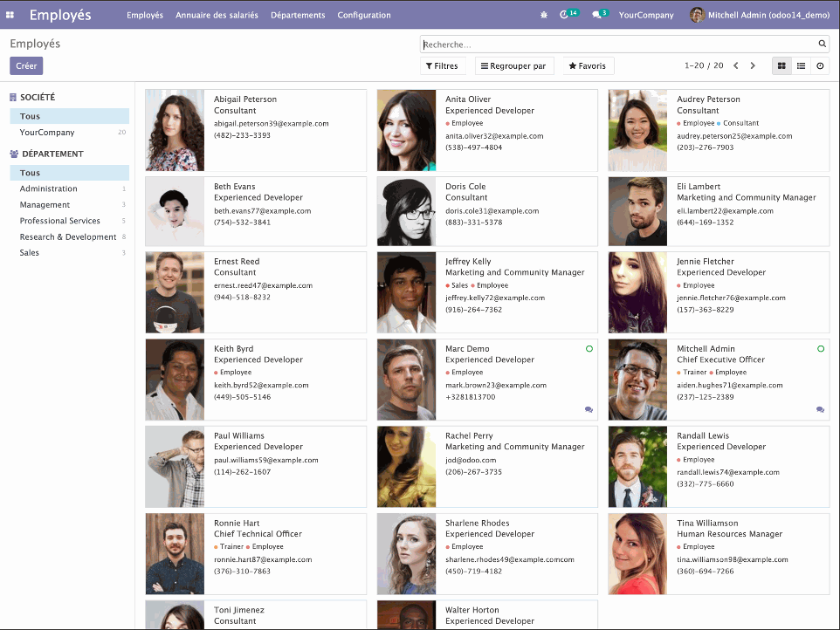Viewport: 840px width, 630px height.
Task: Expand the Regrouper par dropdown
Action: pos(513,65)
